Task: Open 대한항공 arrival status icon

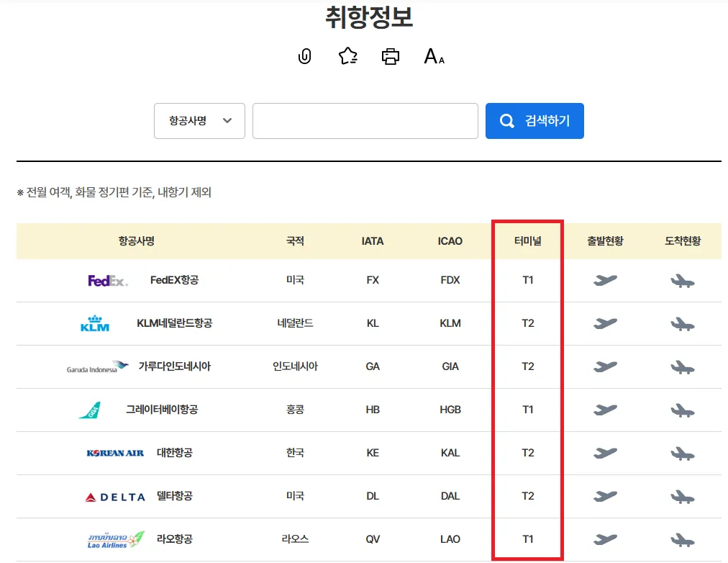Action: pyautogui.click(x=683, y=454)
